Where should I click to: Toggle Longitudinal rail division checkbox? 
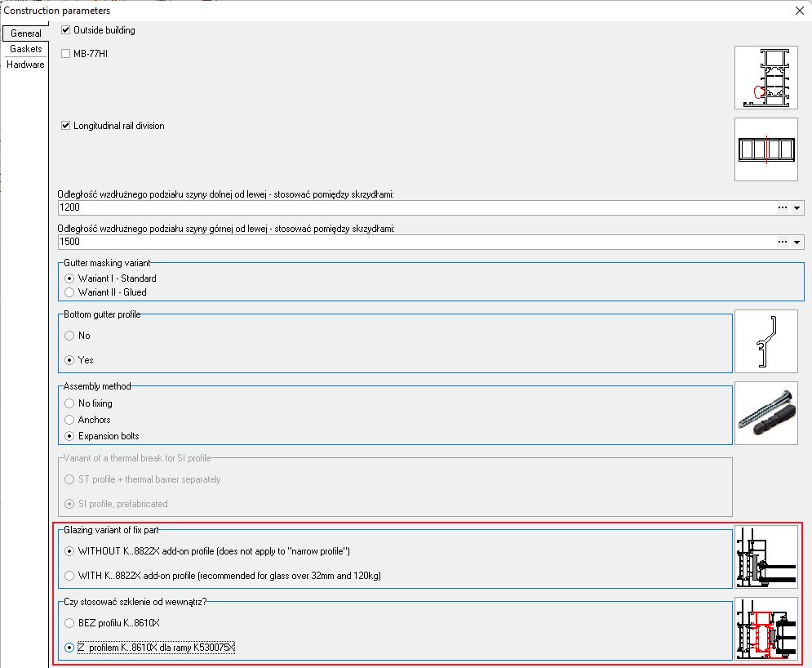[x=66, y=126]
